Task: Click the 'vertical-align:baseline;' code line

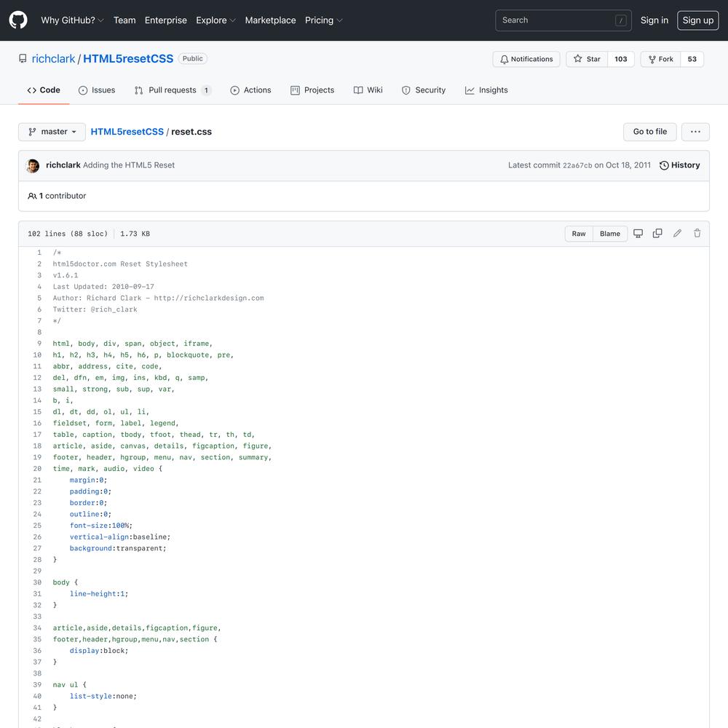Action: (x=120, y=537)
